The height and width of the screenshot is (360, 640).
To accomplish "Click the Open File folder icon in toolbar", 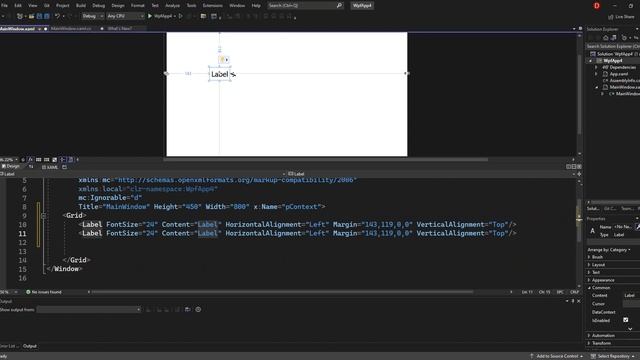I will tap(31, 16).
